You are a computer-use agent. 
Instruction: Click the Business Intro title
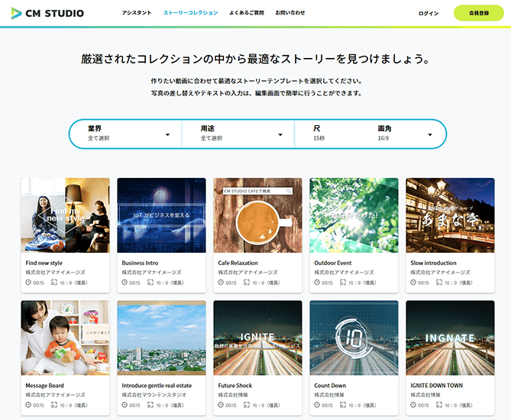click(140, 263)
